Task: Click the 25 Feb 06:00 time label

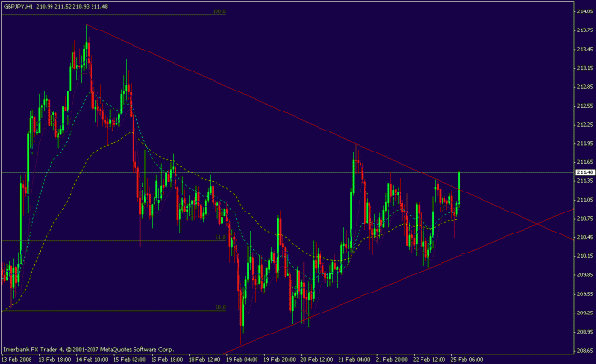Action: click(x=466, y=359)
